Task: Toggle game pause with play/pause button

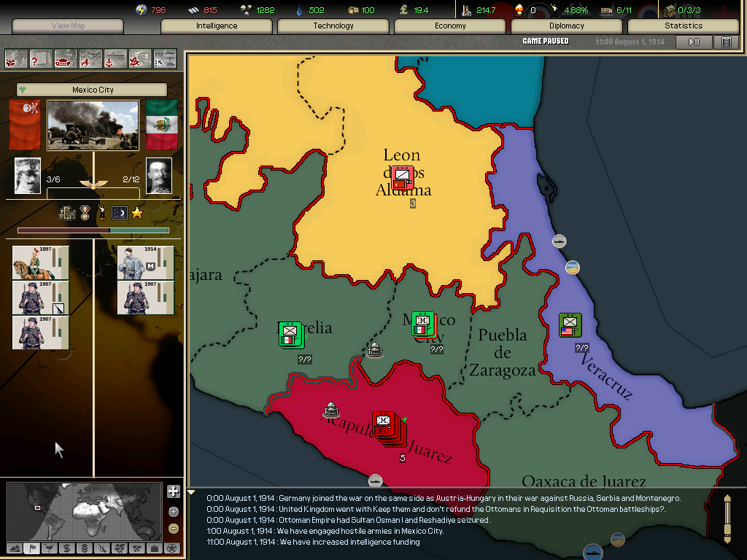Action: [694, 42]
